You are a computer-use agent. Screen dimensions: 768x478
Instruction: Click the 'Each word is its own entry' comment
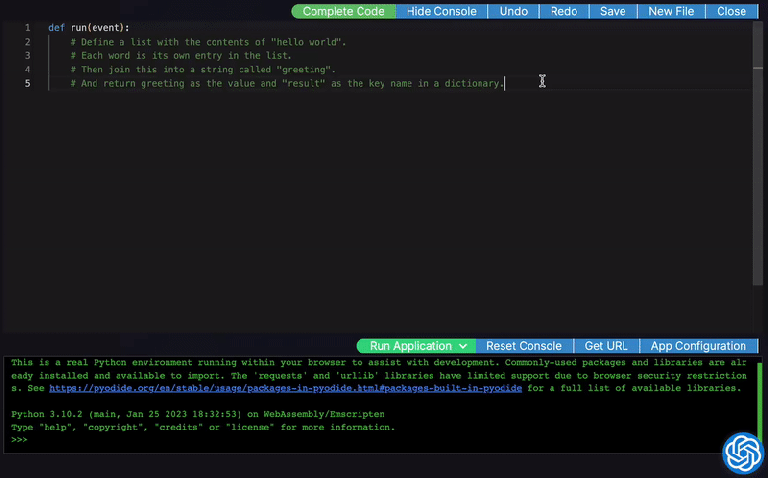coord(181,56)
